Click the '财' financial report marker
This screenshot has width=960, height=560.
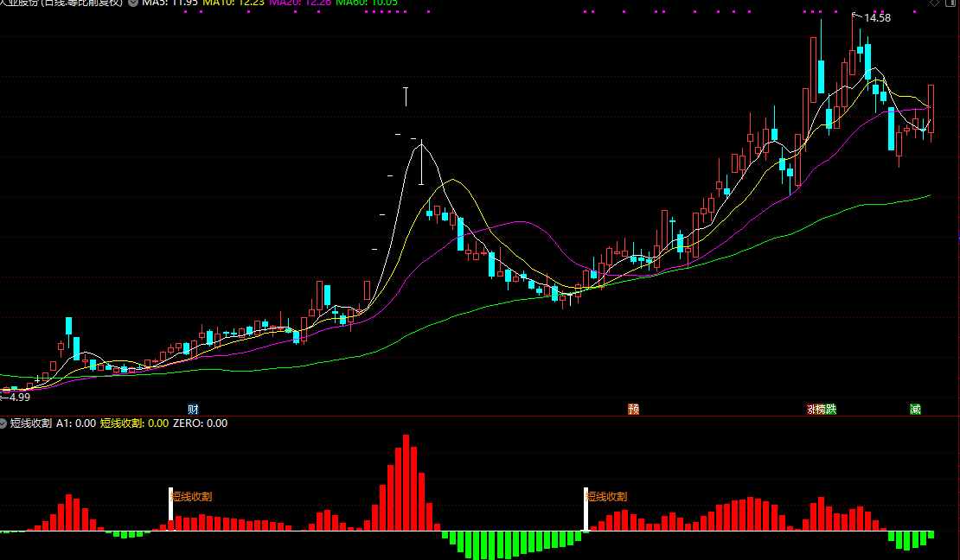tap(193, 409)
